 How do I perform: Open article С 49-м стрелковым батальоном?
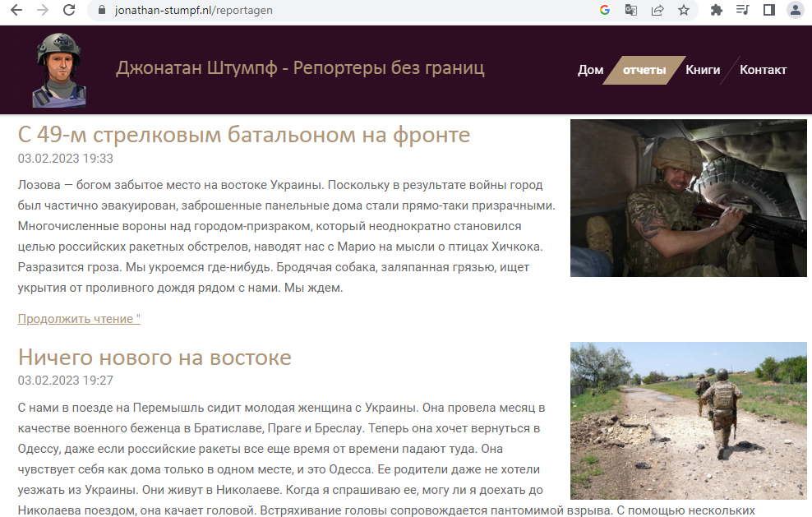tap(244, 135)
